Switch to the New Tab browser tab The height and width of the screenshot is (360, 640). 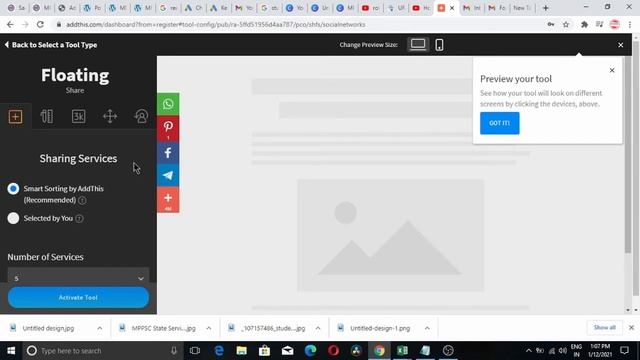click(x=522, y=8)
